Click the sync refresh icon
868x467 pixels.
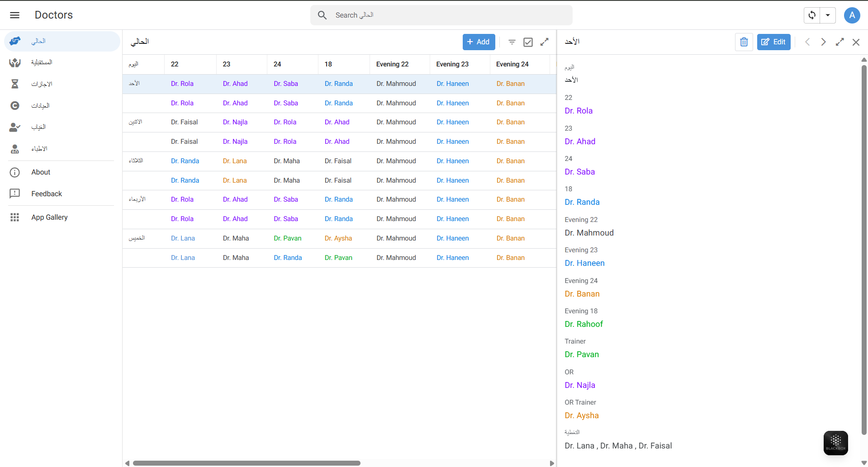812,15
